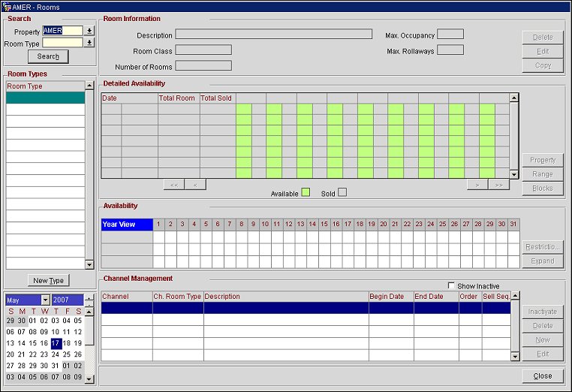
Task: Go to first page with << arrow button
Action: (x=174, y=184)
